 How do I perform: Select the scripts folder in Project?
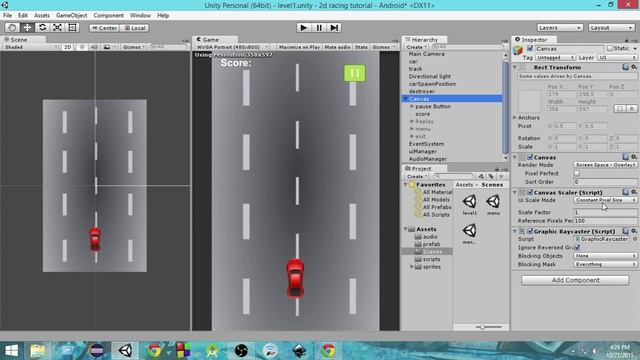click(431, 259)
